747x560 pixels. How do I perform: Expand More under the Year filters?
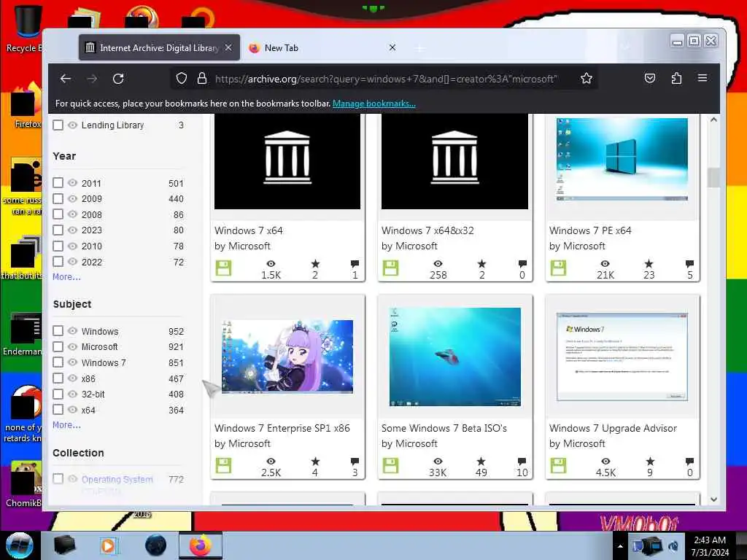(66, 276)
